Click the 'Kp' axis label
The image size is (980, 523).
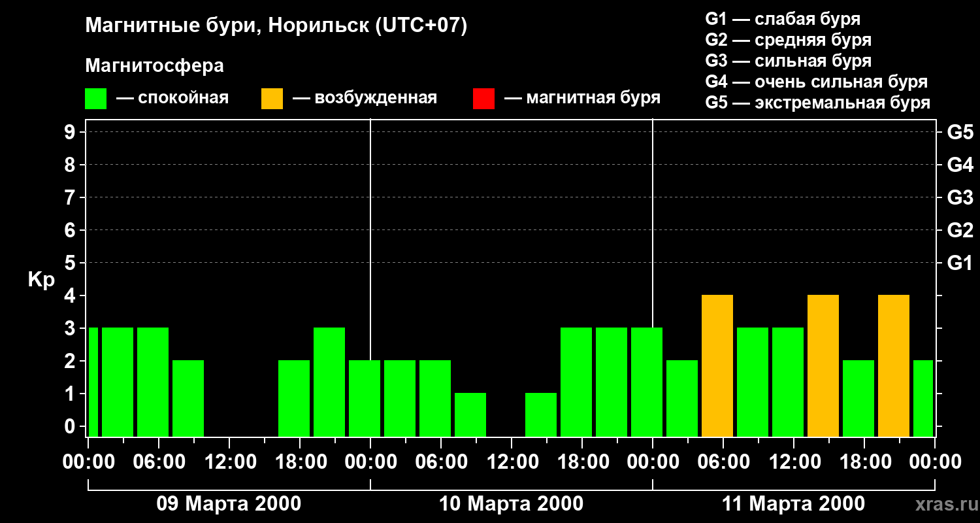click(41, 280)
